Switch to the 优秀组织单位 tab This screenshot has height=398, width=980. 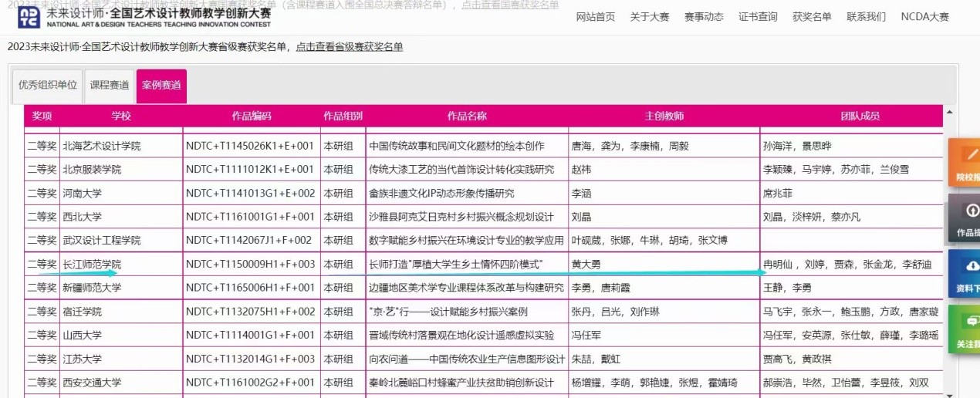(x=48, y=86)
